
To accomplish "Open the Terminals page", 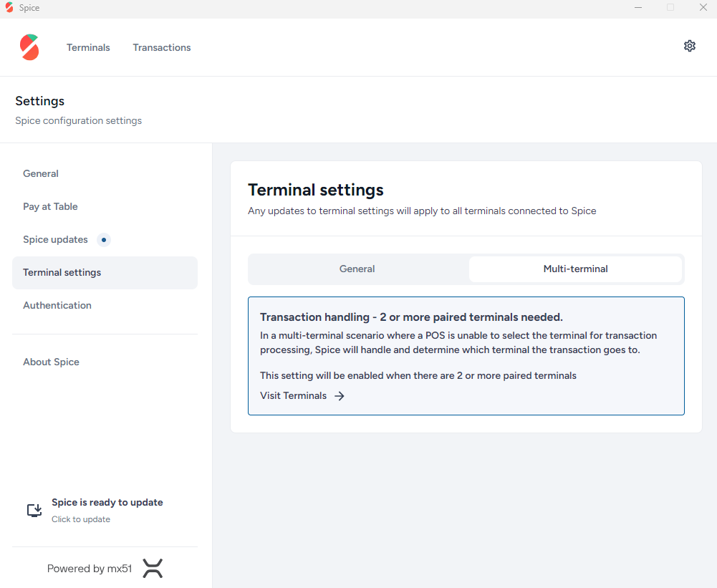I will pyautogui.click(x=88, y=47).
